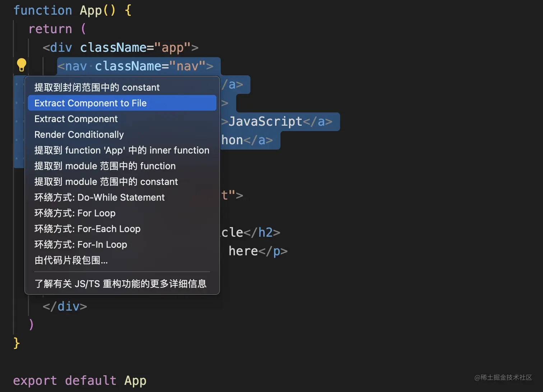Click 'export default App' line
Viewport: 543px width, 392px height.
80,381
